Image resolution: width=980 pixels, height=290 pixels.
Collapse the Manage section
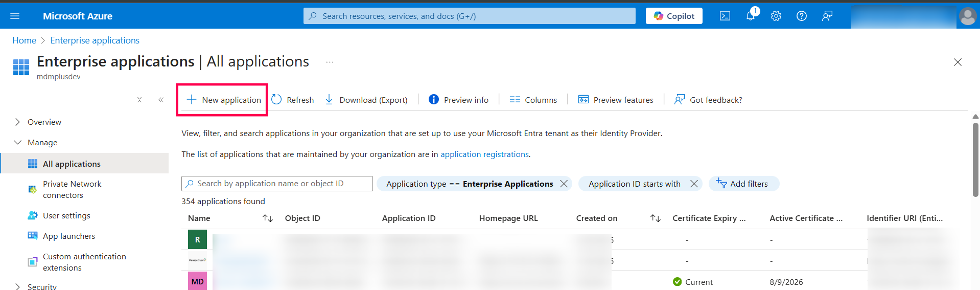(18, 142)
